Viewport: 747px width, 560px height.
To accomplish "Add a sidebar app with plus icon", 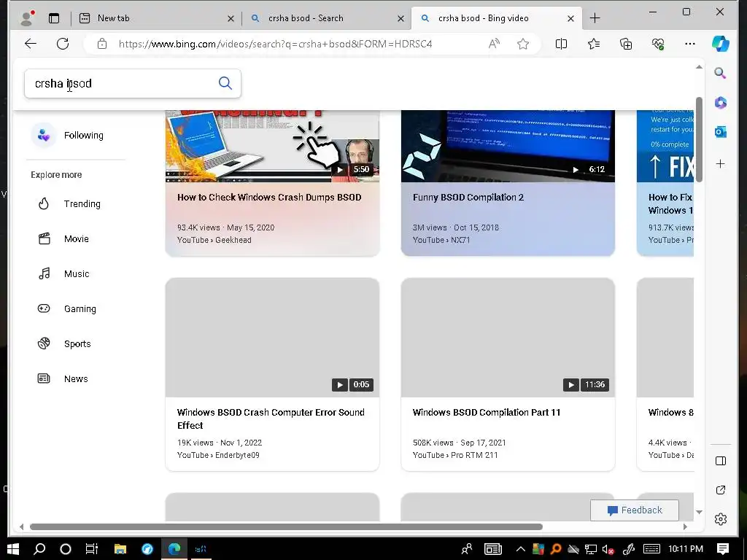I will [720, 164].
